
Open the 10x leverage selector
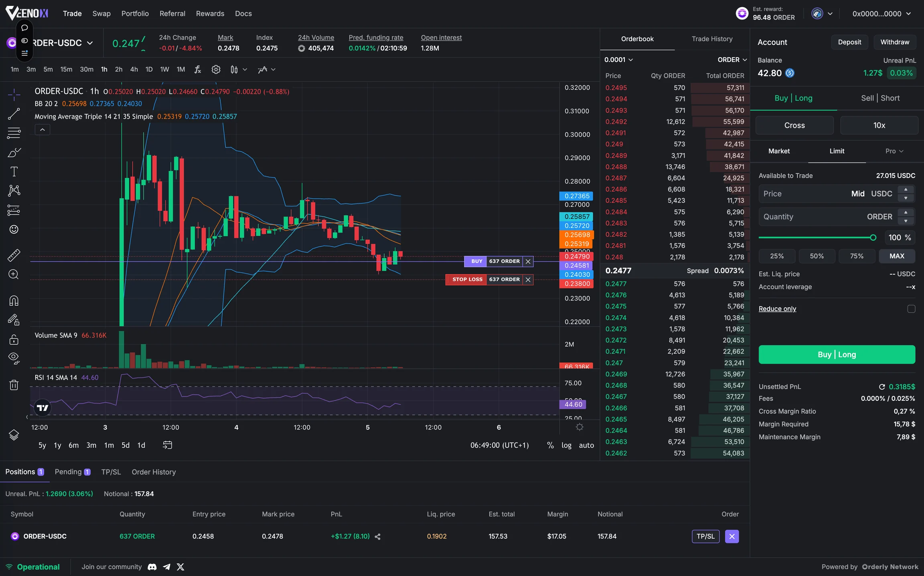click(x=879, y=125)
